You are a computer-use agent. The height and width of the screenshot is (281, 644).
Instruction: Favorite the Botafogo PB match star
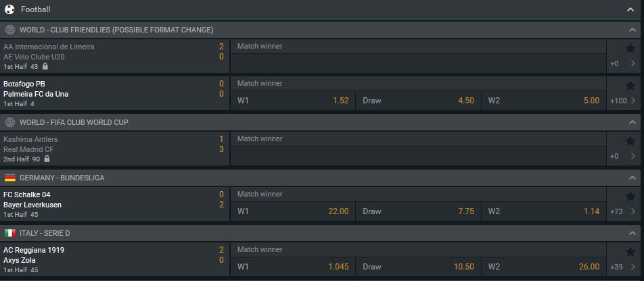pyautogui.click(x=630, y=86)
